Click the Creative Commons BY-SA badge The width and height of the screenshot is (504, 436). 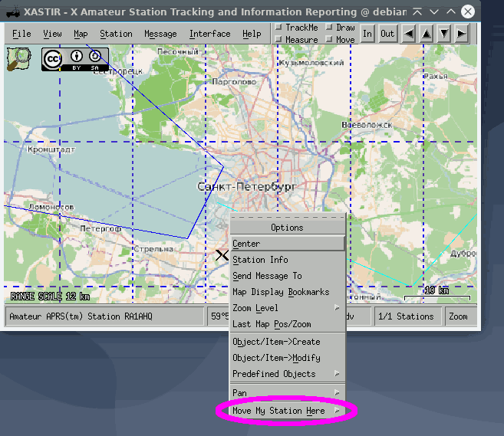point(75,60)
